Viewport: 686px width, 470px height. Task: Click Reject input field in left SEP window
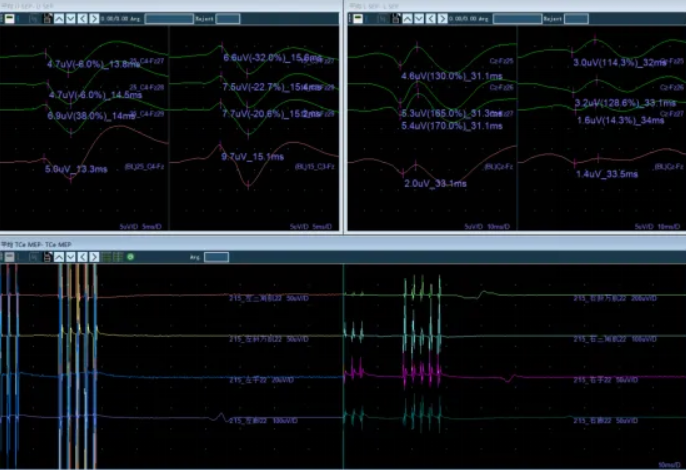point(228,18)
